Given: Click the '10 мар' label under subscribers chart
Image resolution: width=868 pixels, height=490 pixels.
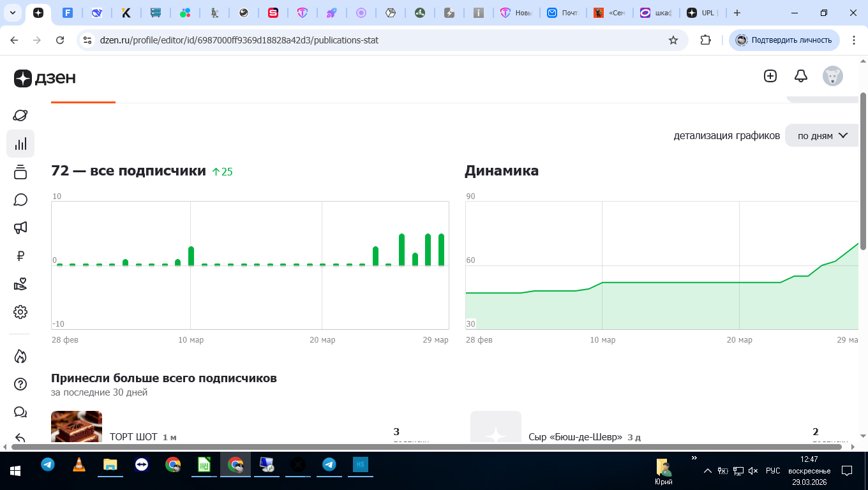Looking at the screenshot, I should click(191, 340).
